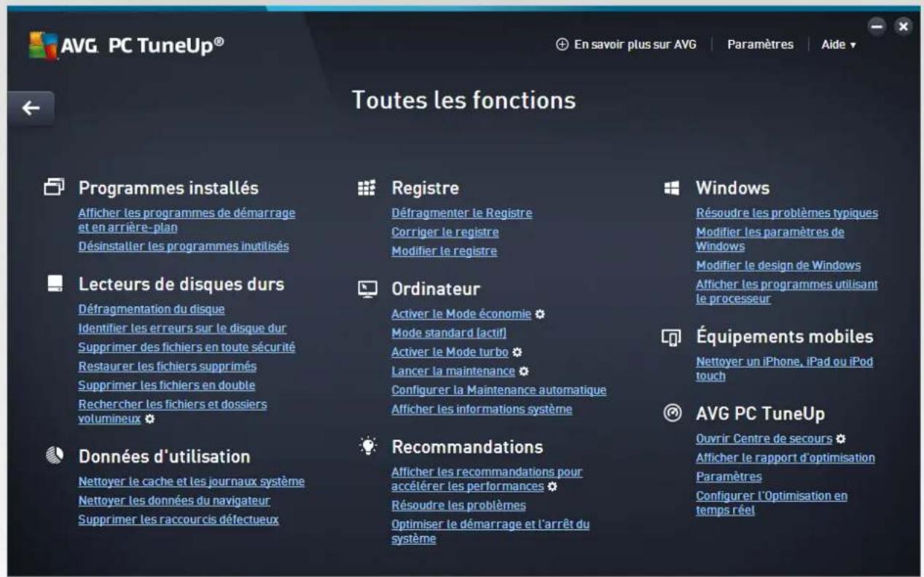The image size is (924, 577).
Task: Click the AVG PC TuneUp gauge icon
Action: tap(670, 413)
